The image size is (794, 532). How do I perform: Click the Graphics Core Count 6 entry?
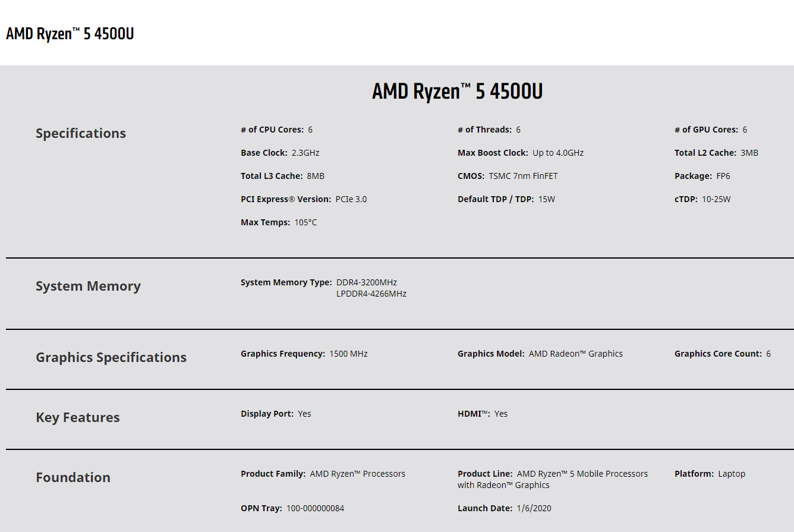(x=723, y=354)
